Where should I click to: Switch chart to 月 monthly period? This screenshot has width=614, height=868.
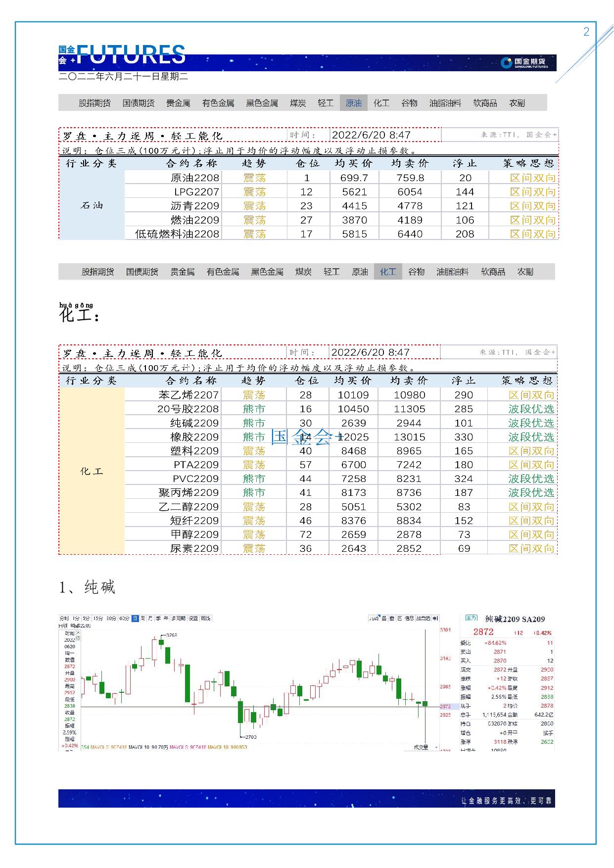tap(150, 619)
